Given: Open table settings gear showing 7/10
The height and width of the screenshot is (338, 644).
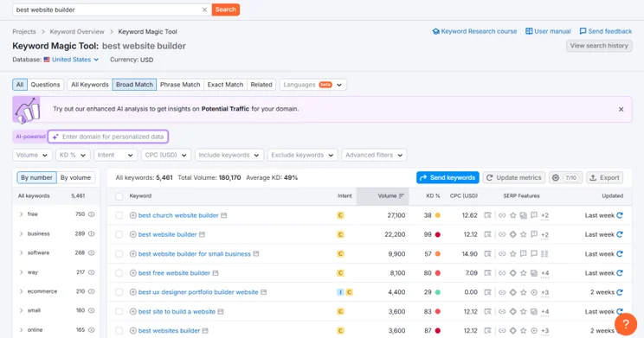Looking at the screenshot, I should [566, 177].
